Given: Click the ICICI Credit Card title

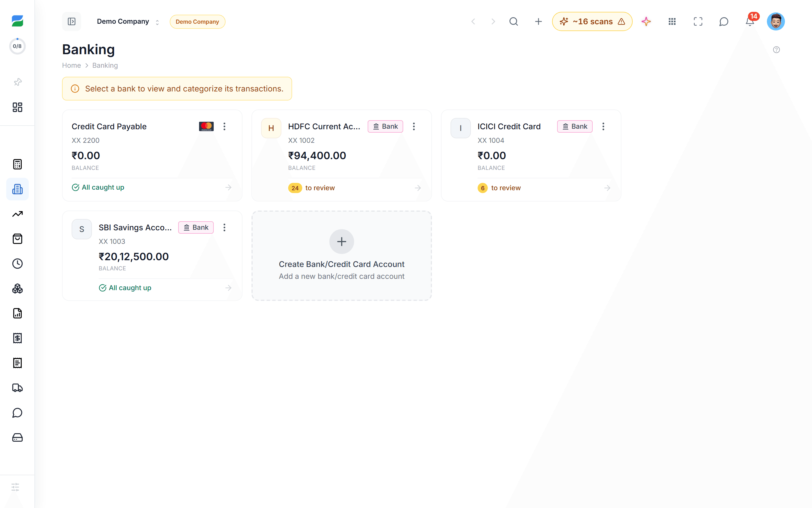Looking at the screenshot, I should click(x=509, y=126).
